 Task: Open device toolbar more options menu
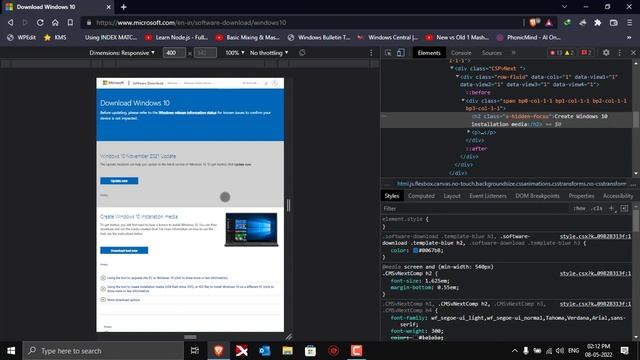[x=371, y=53]
